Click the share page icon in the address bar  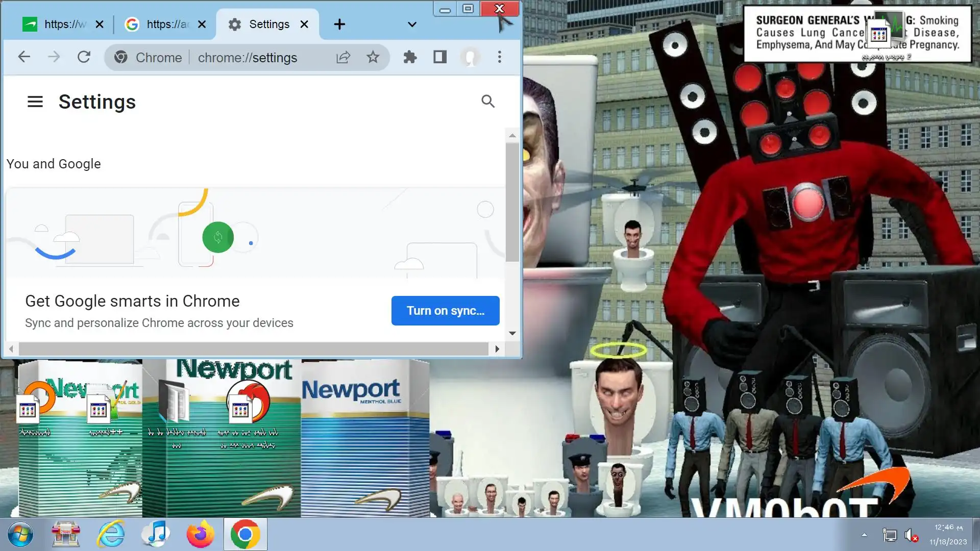(343, 57)
